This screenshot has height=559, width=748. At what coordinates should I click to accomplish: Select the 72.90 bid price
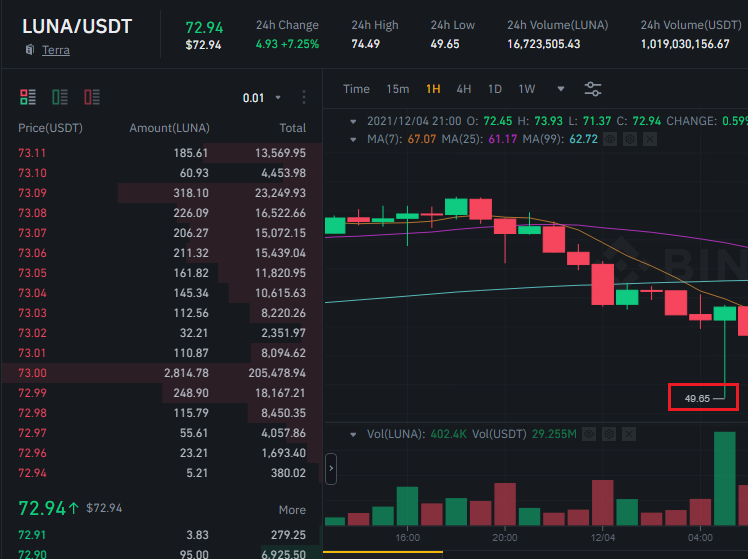pyautogui.click(x=32, y=554)
